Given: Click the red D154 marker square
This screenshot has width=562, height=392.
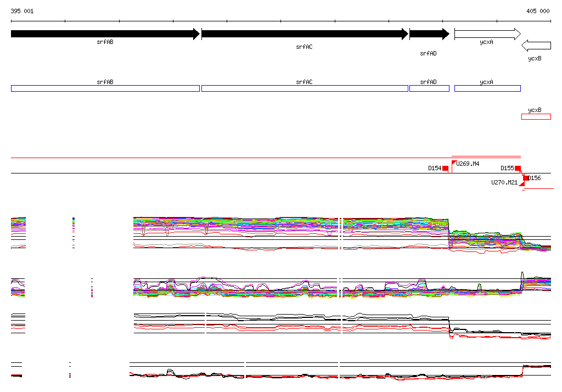Looking at the screenshot, I should [445, 169].
